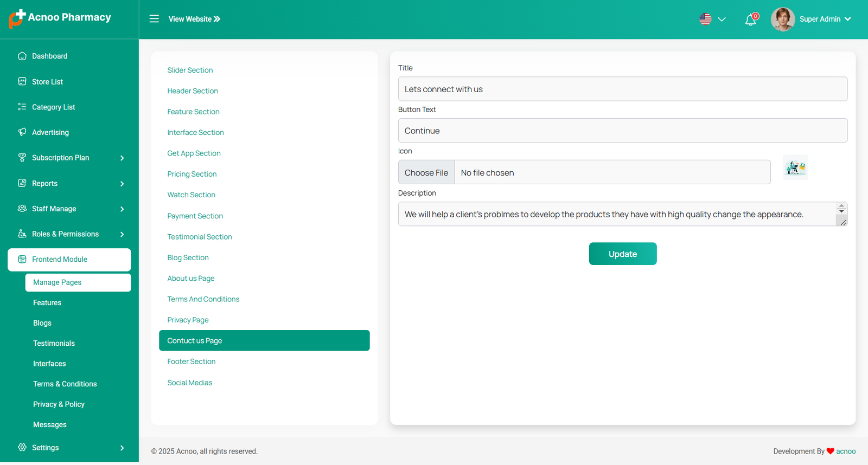868x465 pixels.
Task: Open Blogs in the sidebar
Action: 42,323
